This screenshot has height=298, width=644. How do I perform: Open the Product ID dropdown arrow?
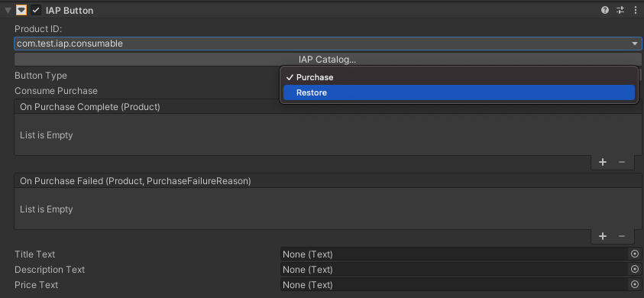pos(635,44)
